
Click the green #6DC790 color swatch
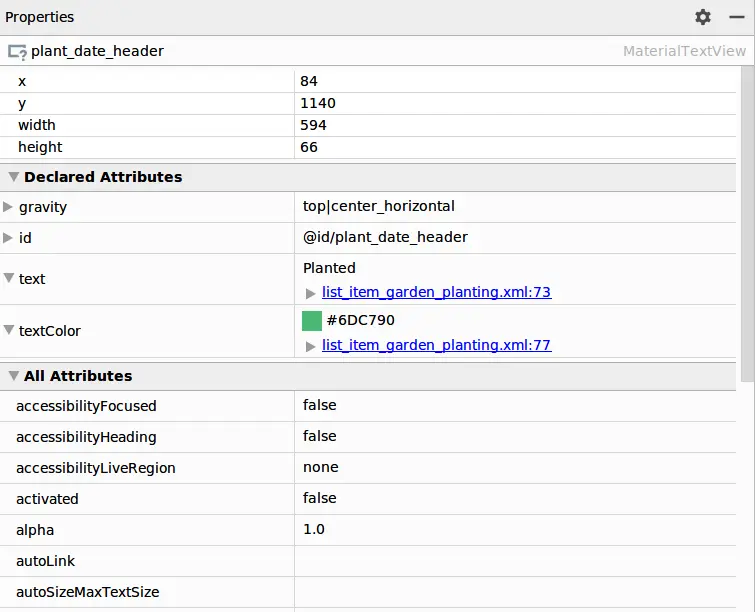[x=312, y=321]
